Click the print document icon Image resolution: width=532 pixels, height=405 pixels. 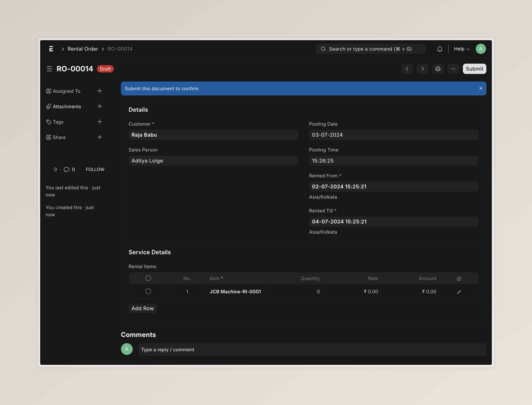tap(438, 69)
